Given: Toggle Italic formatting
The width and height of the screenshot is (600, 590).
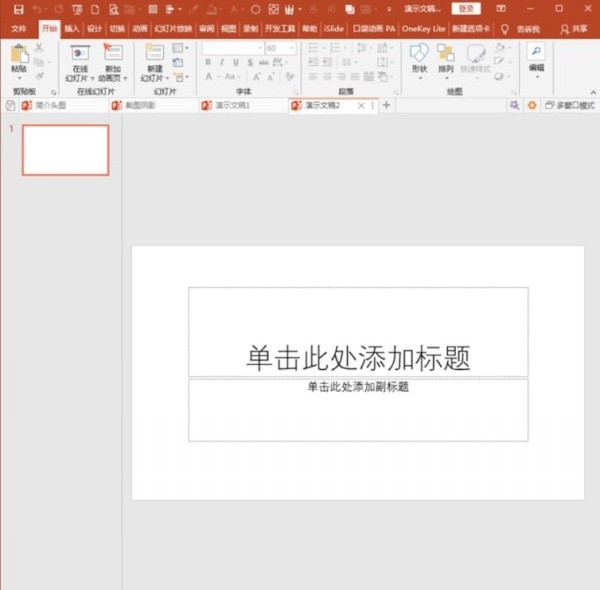Looking at the screenshot, I should point(222,62).
